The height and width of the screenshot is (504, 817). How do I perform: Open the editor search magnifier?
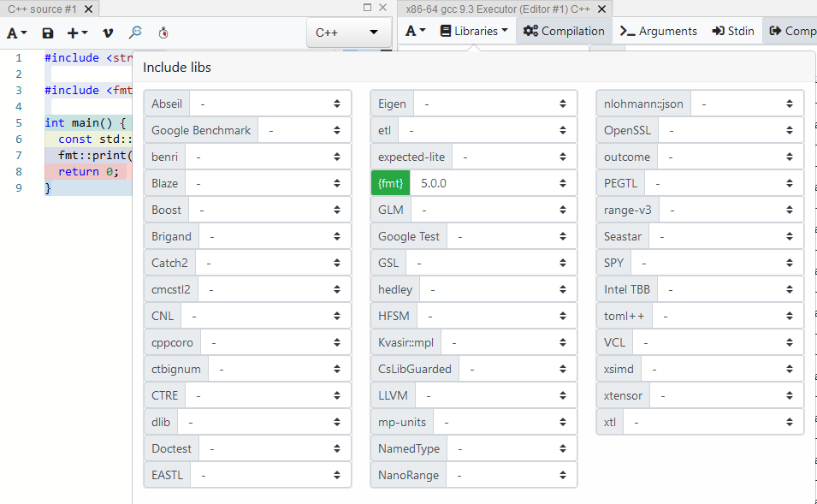[x=135, y=31]
